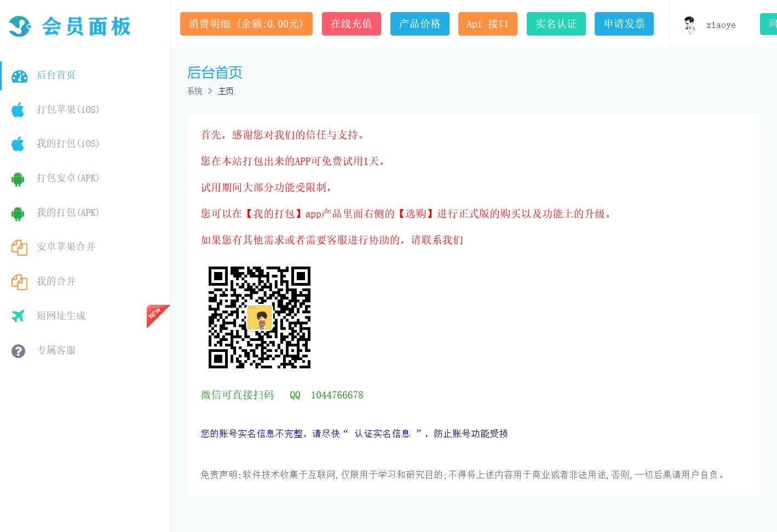
Task: Click the breadcrumb chevron arrow
Action: 210,91
